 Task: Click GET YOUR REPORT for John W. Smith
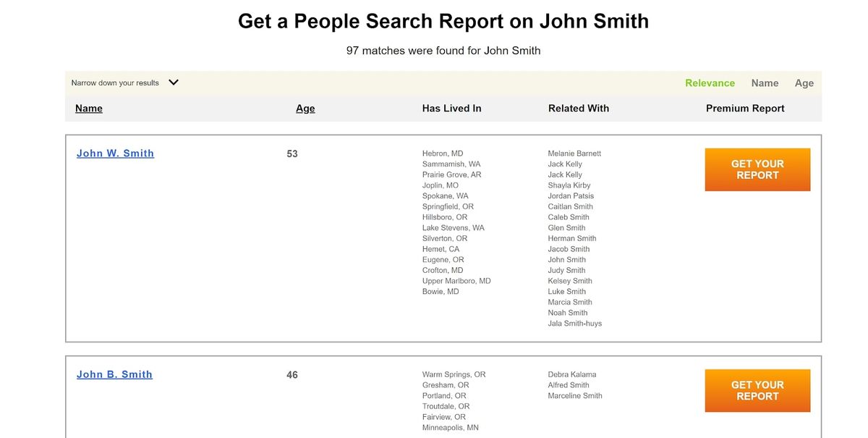tap(757, 169)
